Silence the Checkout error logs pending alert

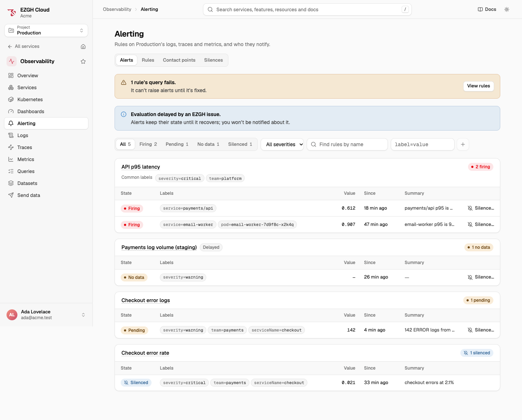[481, 330]
